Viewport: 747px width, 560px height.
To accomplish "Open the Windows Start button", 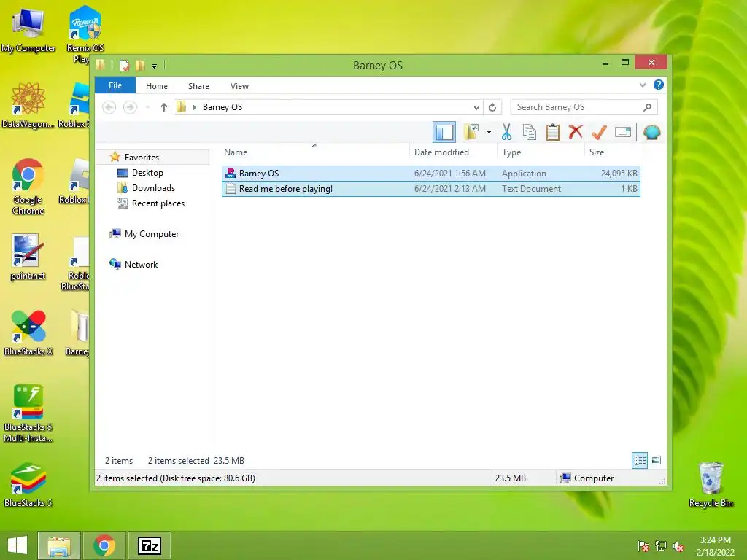I will click(x=18, y=545).
